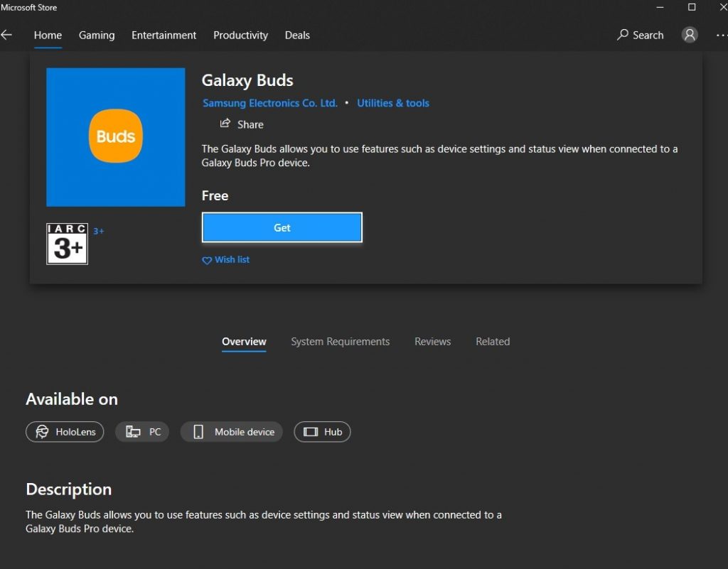Screen dimensions: 728x569
Task: Go back with the back arrow
Action: point(6,35)
